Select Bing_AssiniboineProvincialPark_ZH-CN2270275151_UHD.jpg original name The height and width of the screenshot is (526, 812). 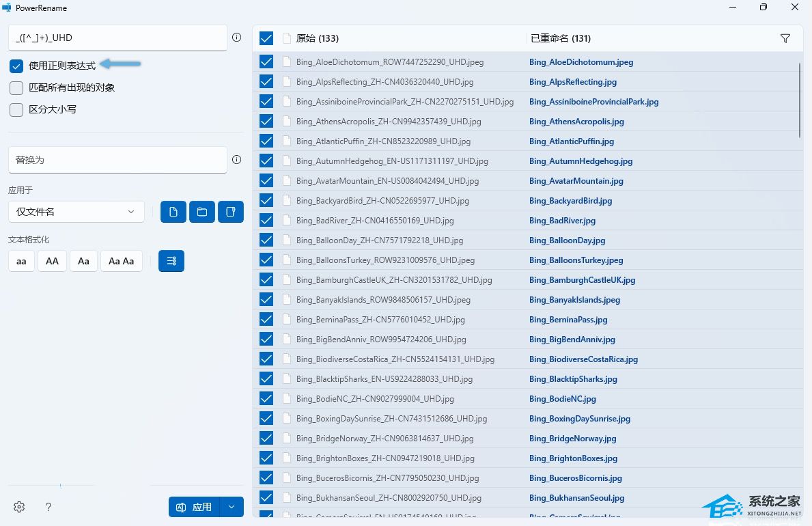(x=405, y=102)
